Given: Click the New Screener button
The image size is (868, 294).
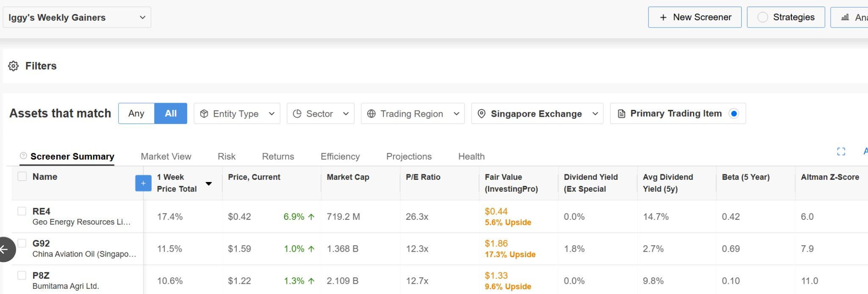Looking at the screenshot, I should click(694, 17).
